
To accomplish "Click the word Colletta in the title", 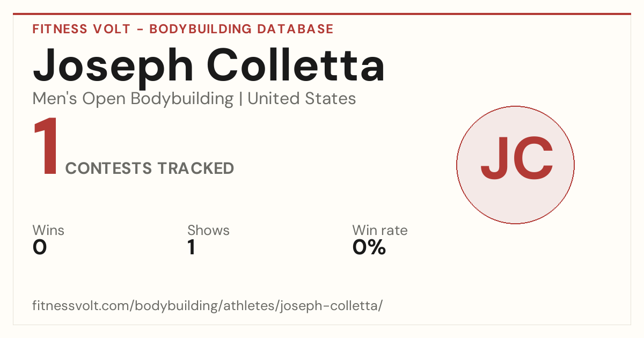I will click(296, 64).
